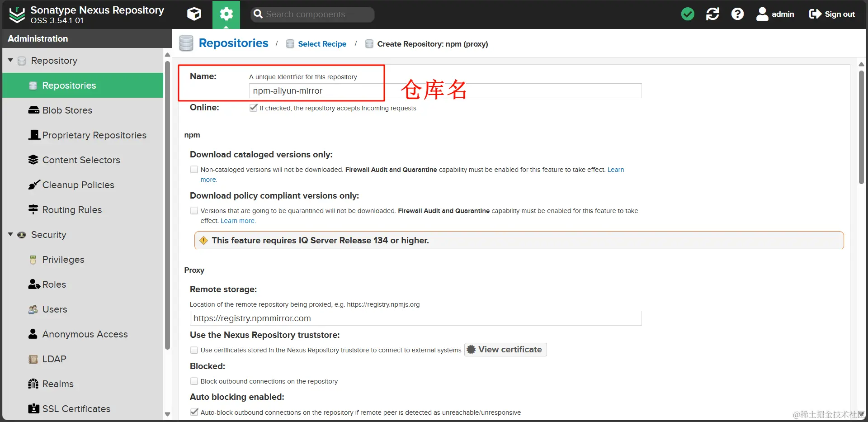This screenshot has height=422, width=868.
Task: Click the form scroll-up arrow
Action: pos(861,64)
